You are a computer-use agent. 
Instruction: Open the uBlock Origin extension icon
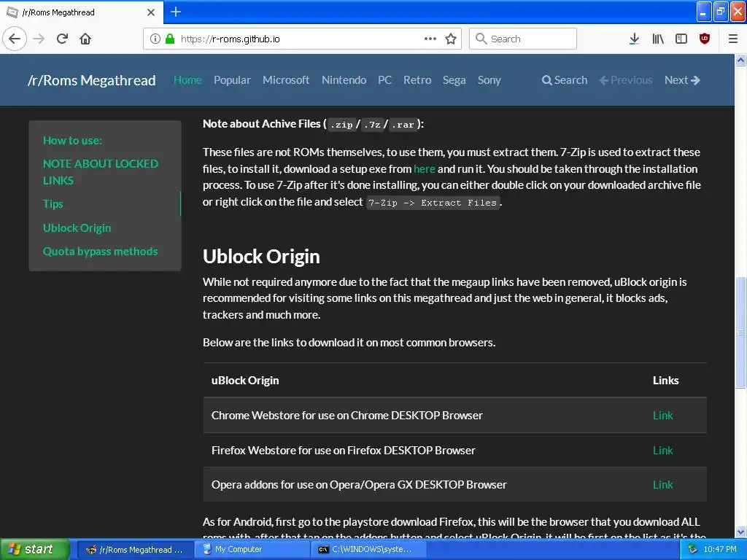705,39
